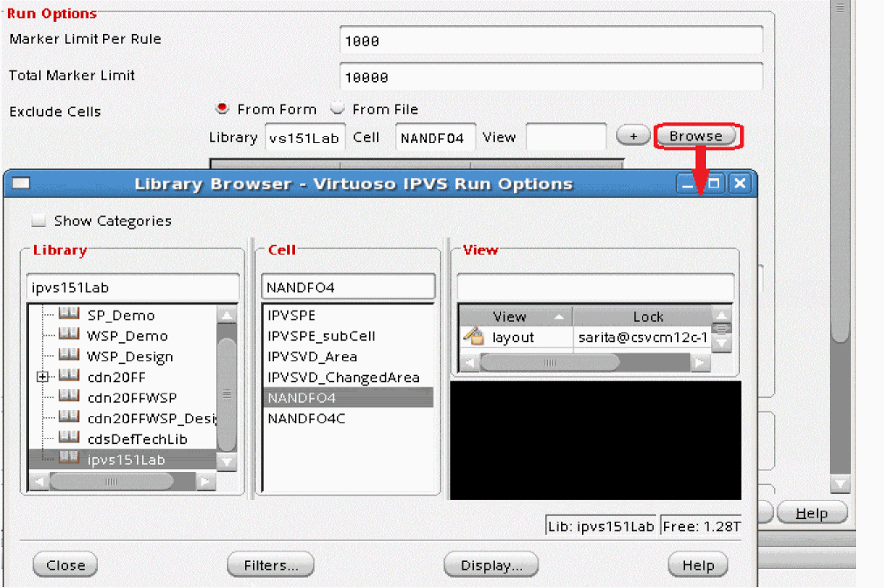Click the Lock column header
The width and height of the screenshot is (884, 588).
[x=642, y=317]
